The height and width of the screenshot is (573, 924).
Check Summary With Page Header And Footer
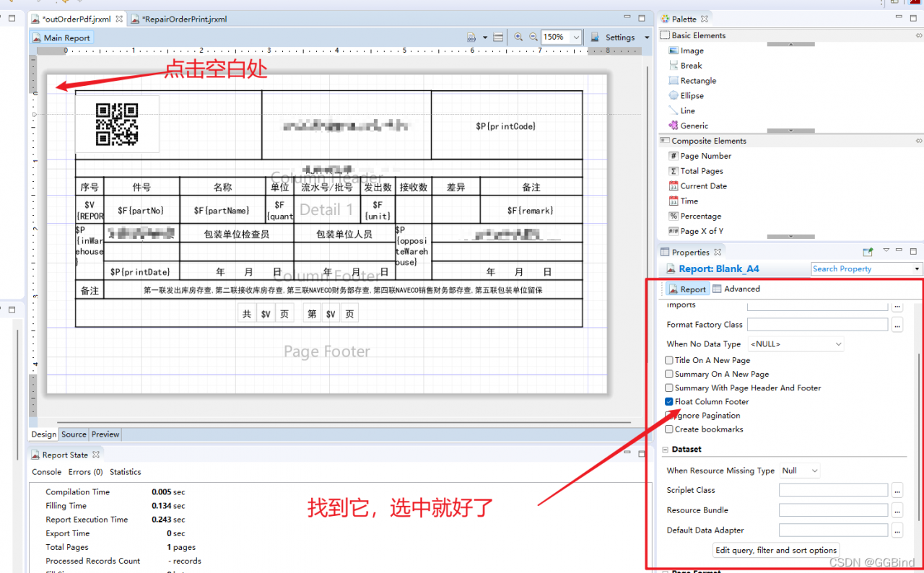click(669, 388)
